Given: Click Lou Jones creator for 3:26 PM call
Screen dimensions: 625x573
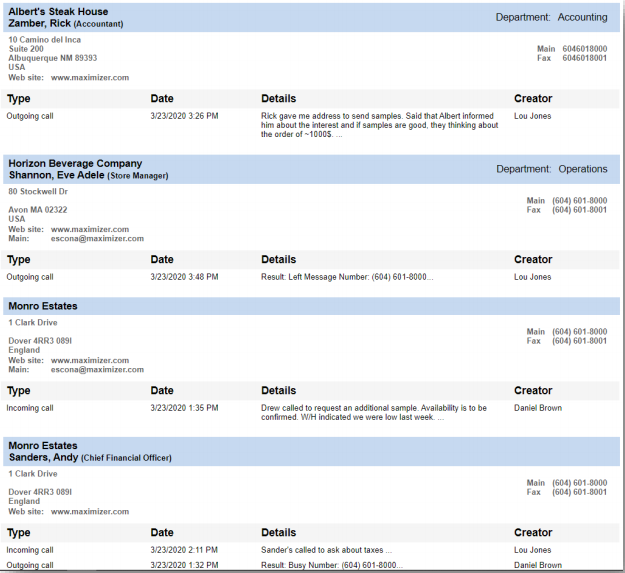Looking at the screenshot, I should (533, 116).
